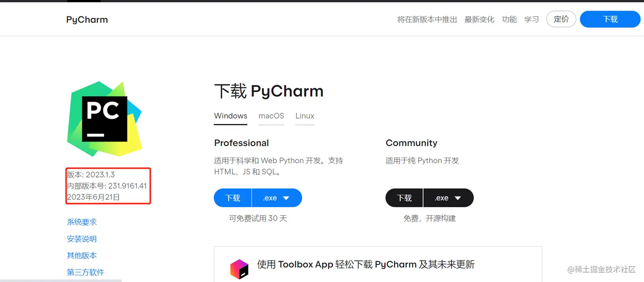Click the 内部版本号: 231.9161.41 text
This screenshot has height=282, width=644.
point(107,186)
